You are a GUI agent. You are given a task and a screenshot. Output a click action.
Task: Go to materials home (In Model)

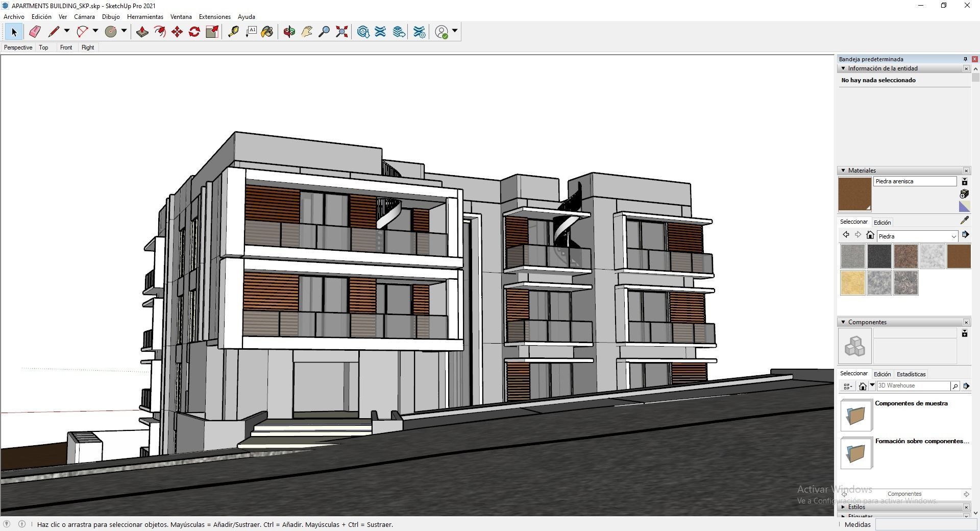870,235
